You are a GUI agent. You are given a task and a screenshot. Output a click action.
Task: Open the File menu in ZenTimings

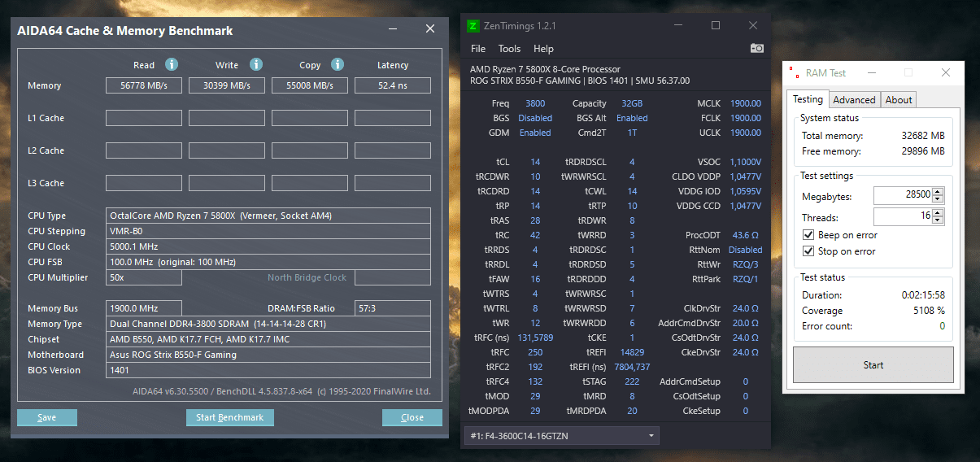point(478,49)
